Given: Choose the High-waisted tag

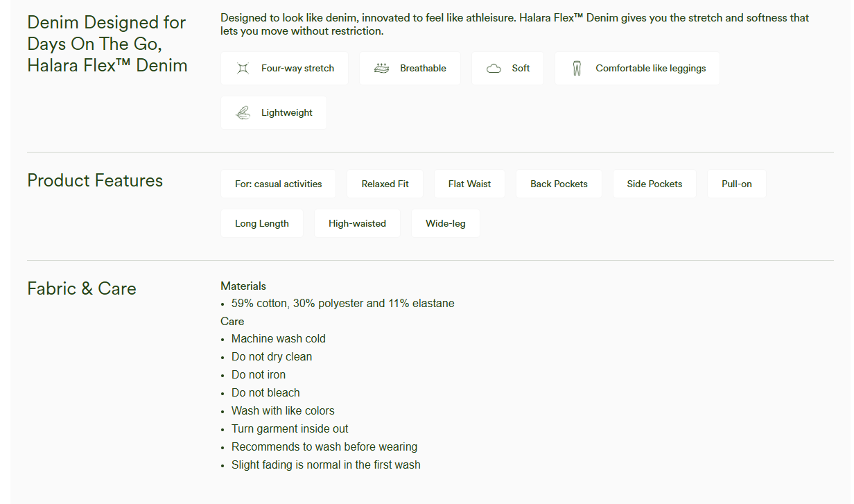Looking at the screenshot, I should [357, 224].
